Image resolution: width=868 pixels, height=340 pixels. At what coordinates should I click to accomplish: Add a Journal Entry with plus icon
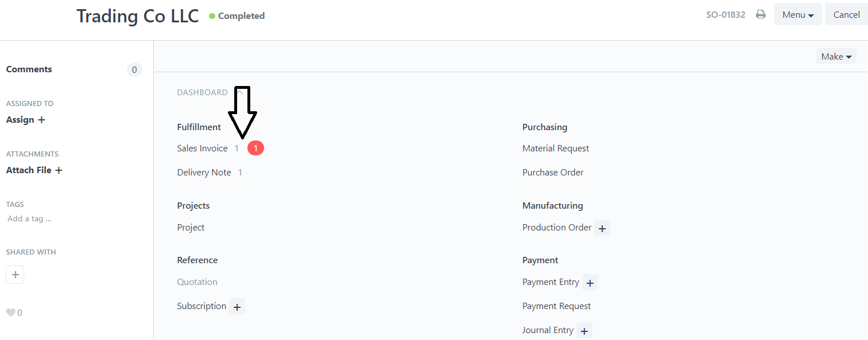584,331
